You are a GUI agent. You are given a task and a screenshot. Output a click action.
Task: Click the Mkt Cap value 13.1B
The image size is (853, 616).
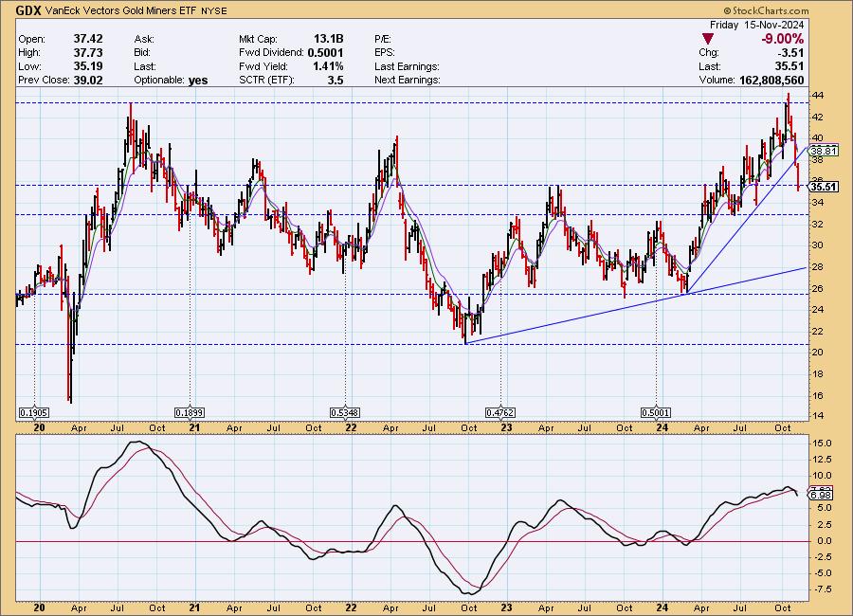[329, 39]
